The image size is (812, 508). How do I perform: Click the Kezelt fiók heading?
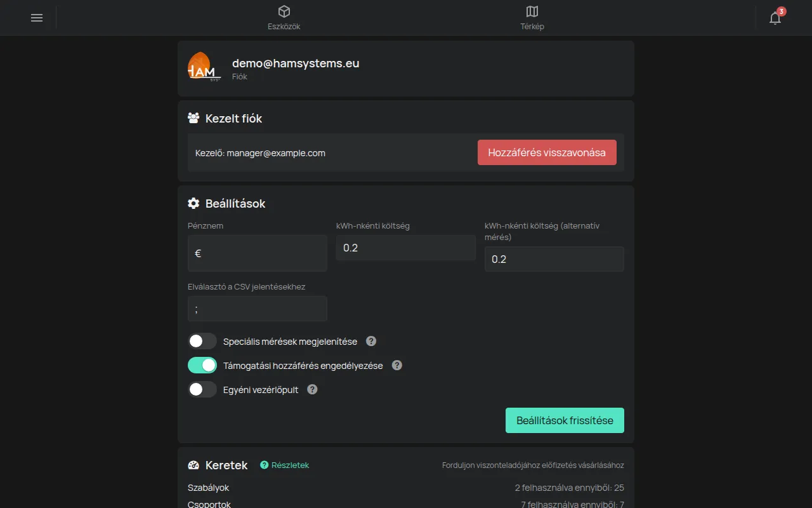click(233, 118)
